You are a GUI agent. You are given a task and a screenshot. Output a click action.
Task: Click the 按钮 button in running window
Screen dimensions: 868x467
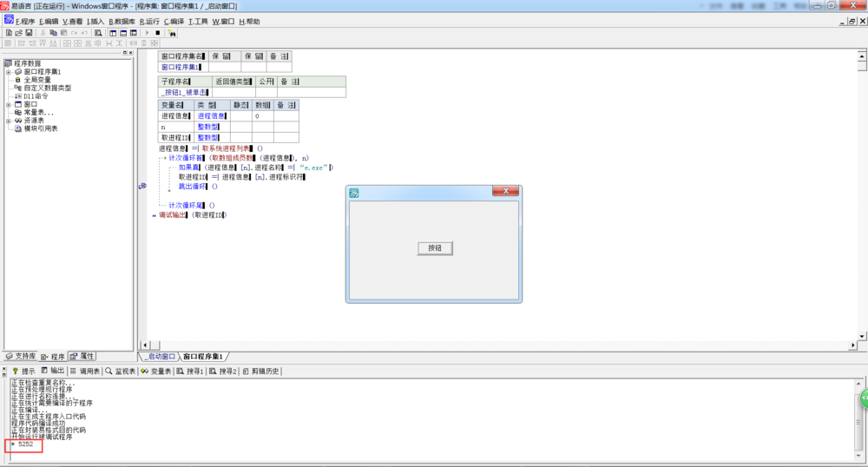coord(435,248)
